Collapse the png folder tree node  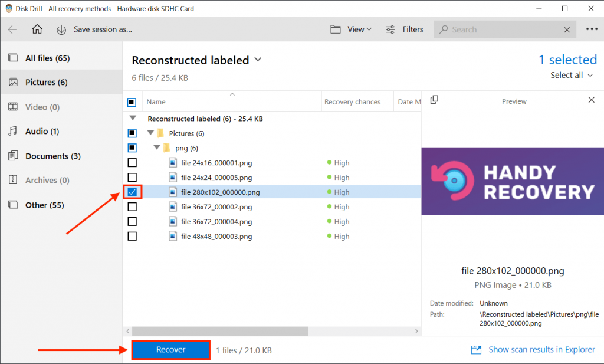pyautogui.click(x=156, y=148)
